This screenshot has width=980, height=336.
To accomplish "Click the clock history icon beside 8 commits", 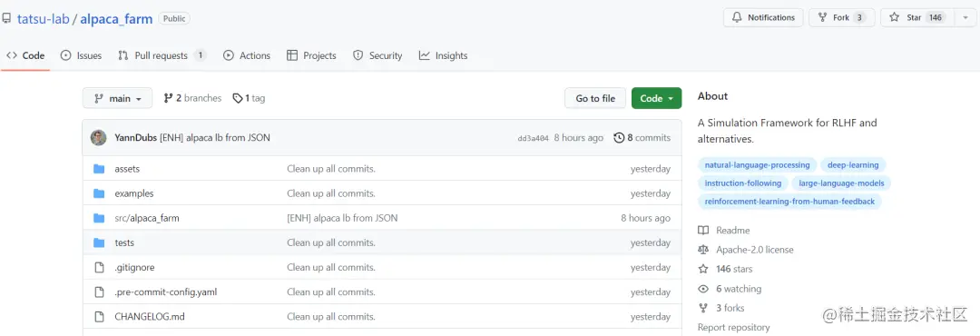I will pos(619,138).
